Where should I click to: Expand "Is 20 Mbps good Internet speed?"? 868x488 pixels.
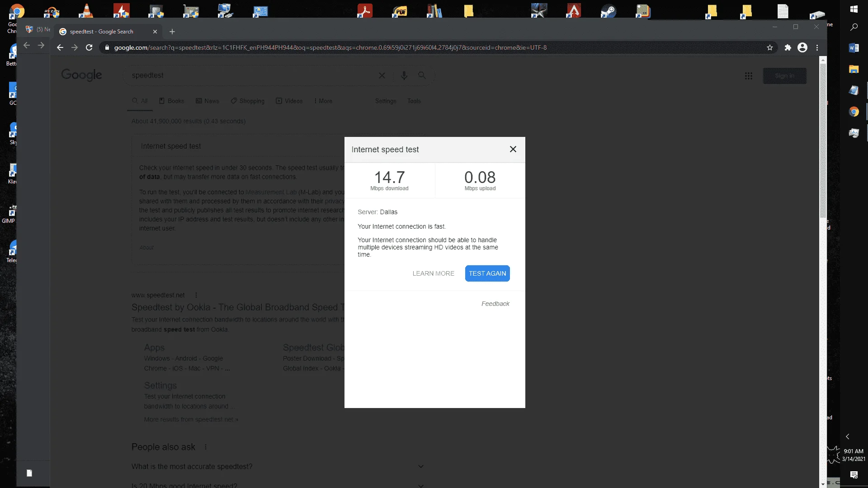(x=278, y=485)
